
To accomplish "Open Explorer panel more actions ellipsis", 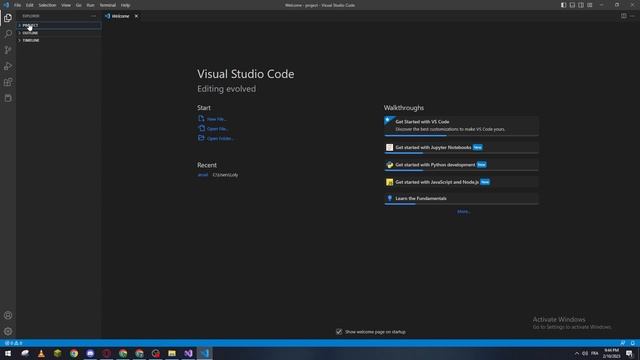I will tap(93, 16).
